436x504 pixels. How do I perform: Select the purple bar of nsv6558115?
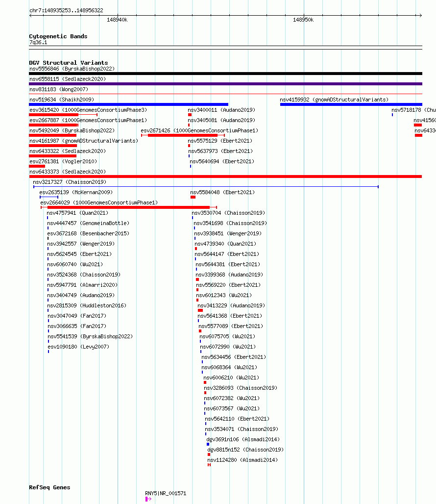point(225,84)
